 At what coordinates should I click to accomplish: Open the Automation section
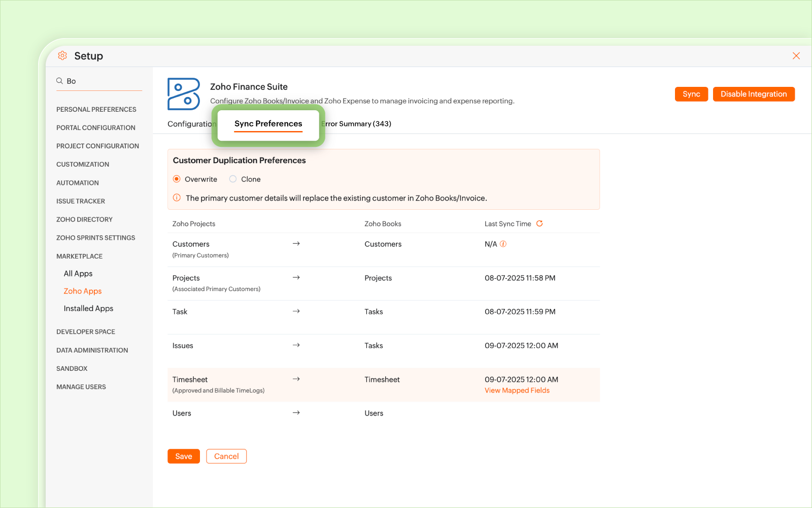(78, 183)
